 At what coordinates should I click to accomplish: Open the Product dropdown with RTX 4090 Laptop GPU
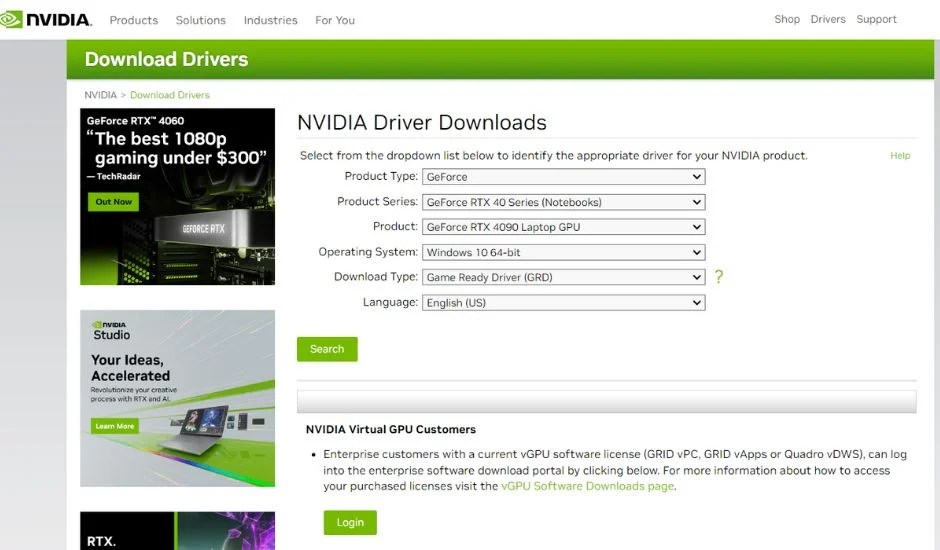pos(564,227)
